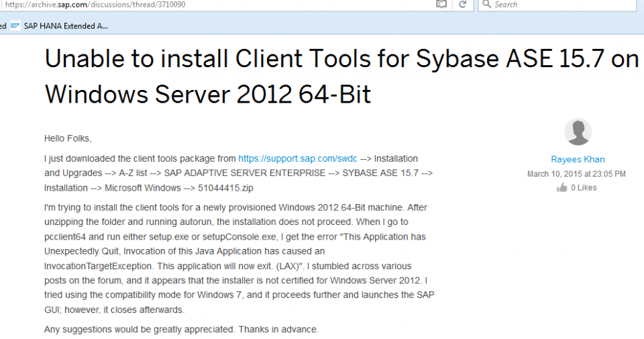Click the paragraph mentioning 51044415.zip
The width and height of the screenshot is (644, 339).
(x=238, y=173)
